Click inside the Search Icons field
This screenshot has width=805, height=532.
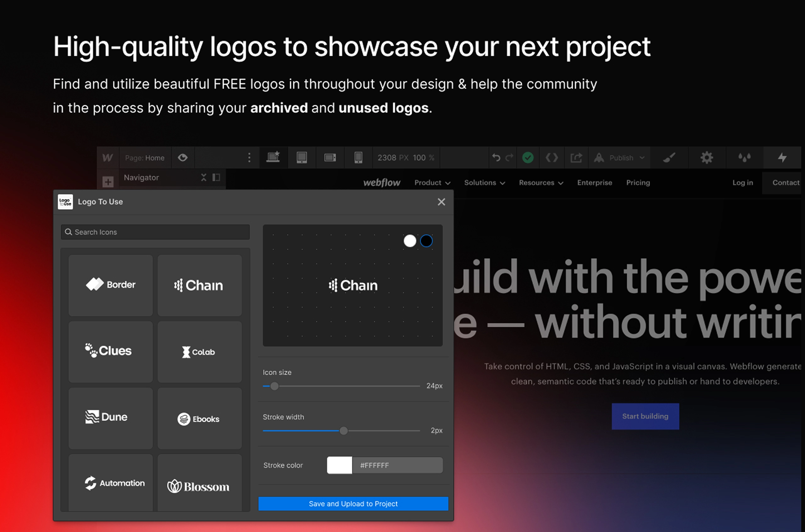(x=155, y=232)
